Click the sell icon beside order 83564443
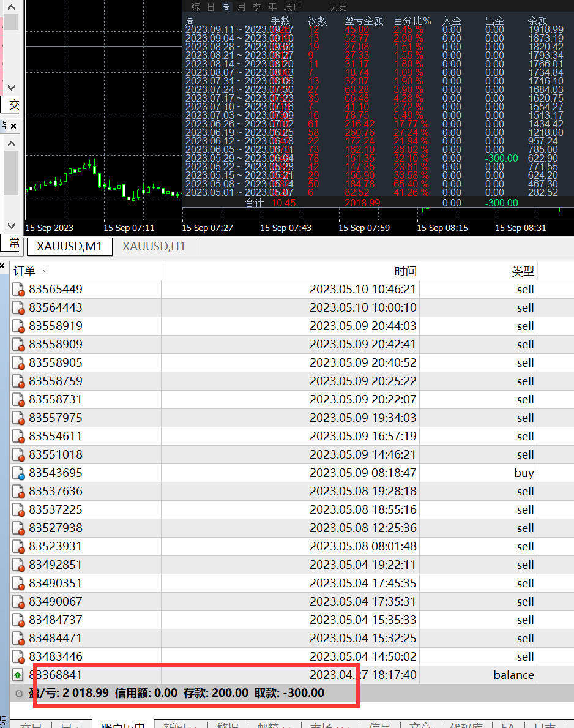This screenshot has height=728, width=574. click(18, 308)
